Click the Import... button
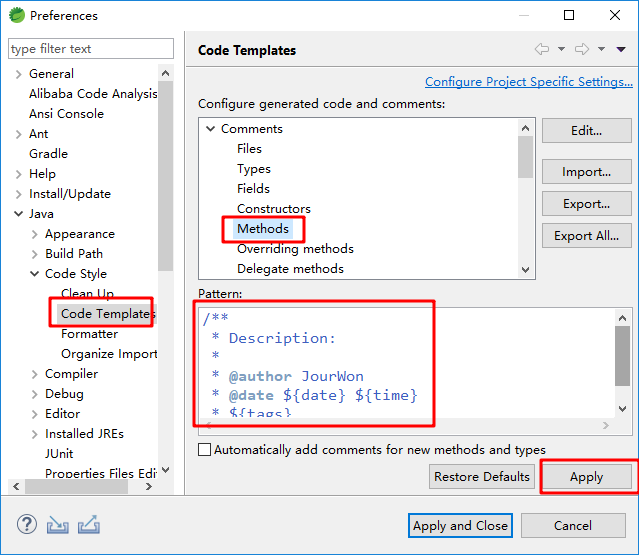 tap(586, 172)
